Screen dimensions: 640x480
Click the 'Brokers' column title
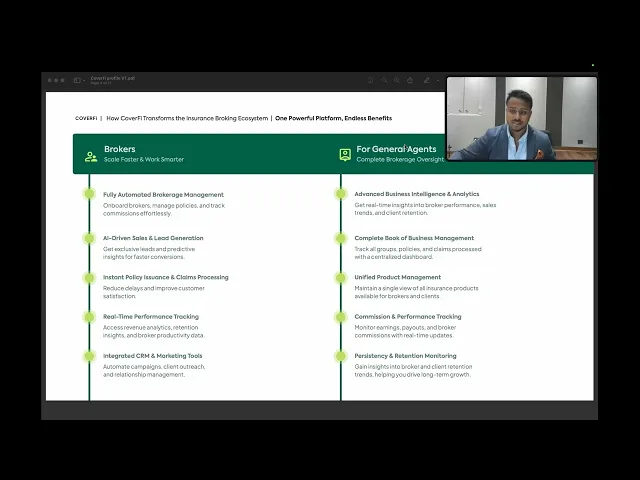point(120,149)
